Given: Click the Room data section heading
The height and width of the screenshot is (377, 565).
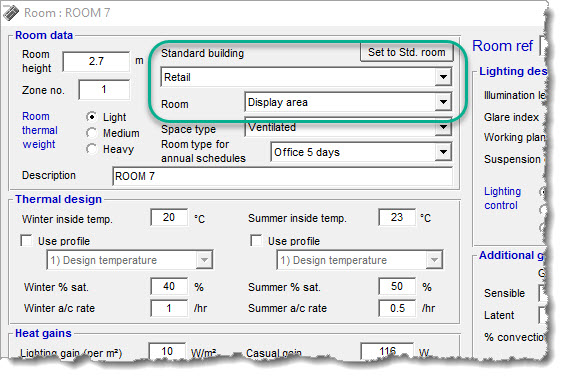Looking at the screenshot, I should coord(44,35).
